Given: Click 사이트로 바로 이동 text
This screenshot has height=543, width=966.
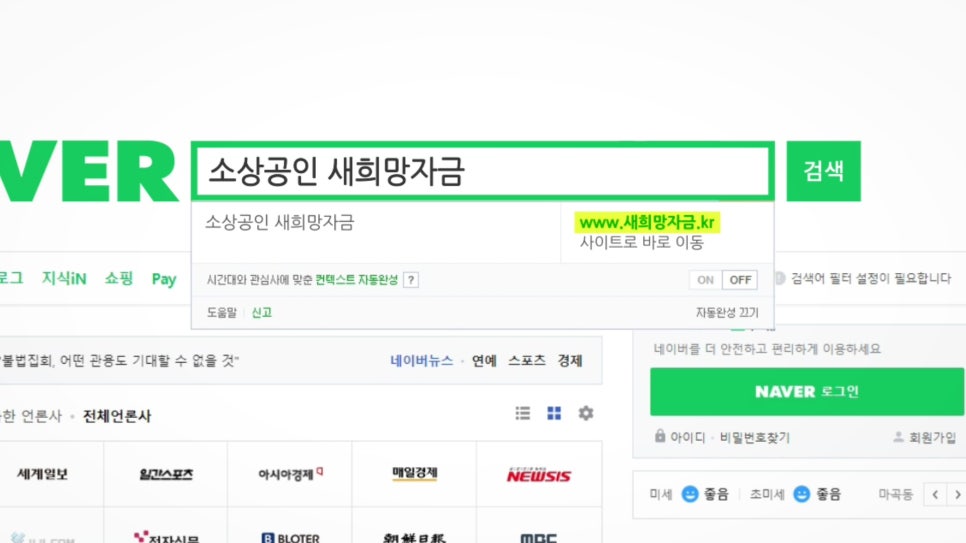Looking at the screenshot, I should click(x=641, y=243).
